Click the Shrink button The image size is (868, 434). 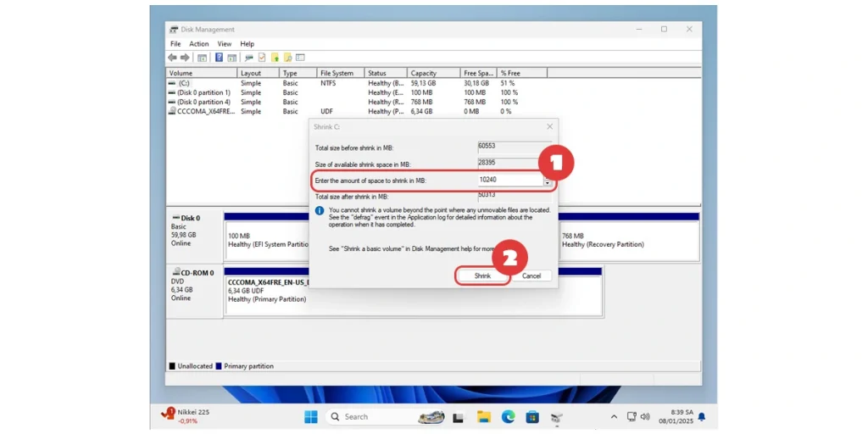click(482, 275)
